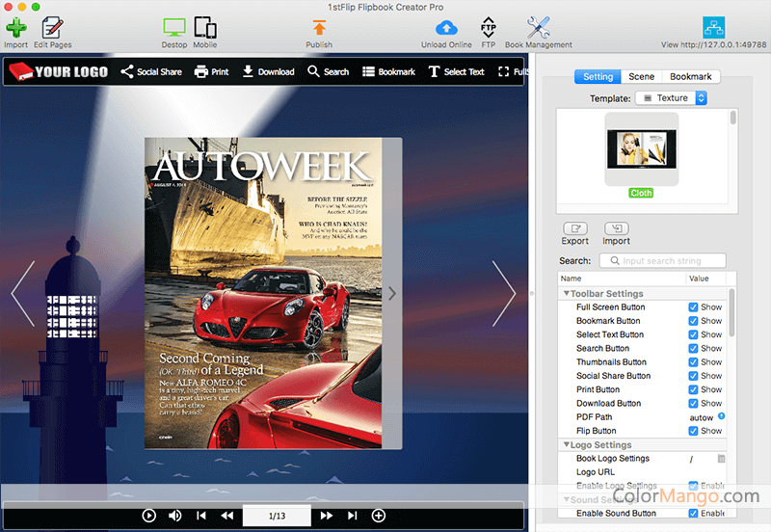Screen dimensions: 771x532
Task: Click the zoom-in plus icon
Action: (x=379, y=516)
